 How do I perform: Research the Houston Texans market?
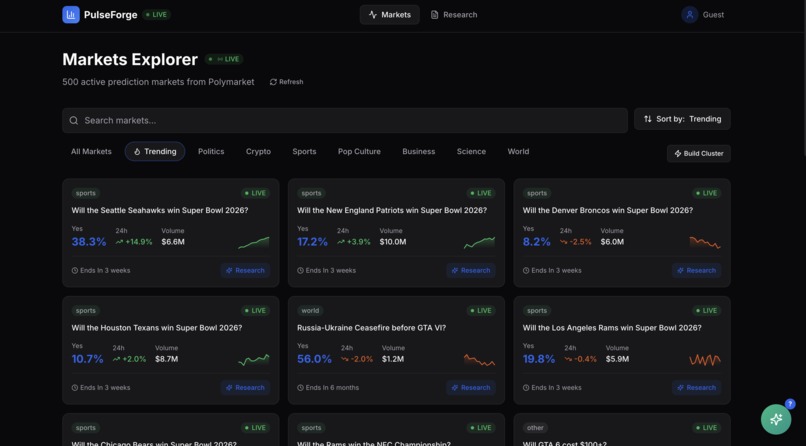coord(245,387)
